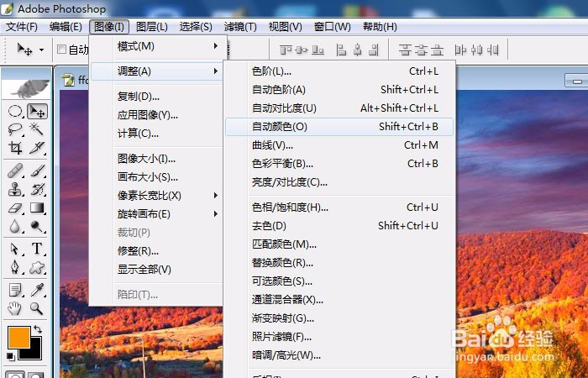The height and width of the screenshot is (378, 588).
Task: Choose 复制(D)... from Image menu
Action: click(x=158, y=97)
